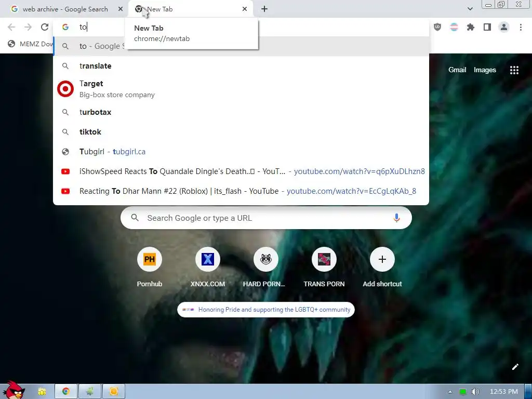Screen dimensions: 532x399
Task: Open the Angry Birds start button
Action: 14,390
